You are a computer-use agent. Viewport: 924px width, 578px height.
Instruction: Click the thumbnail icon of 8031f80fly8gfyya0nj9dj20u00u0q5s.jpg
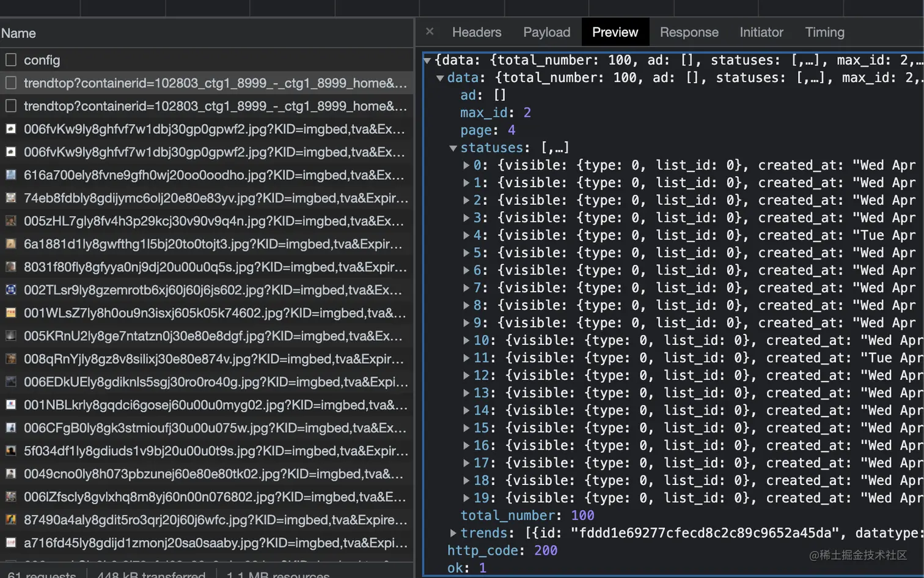(x=11, y=267)
